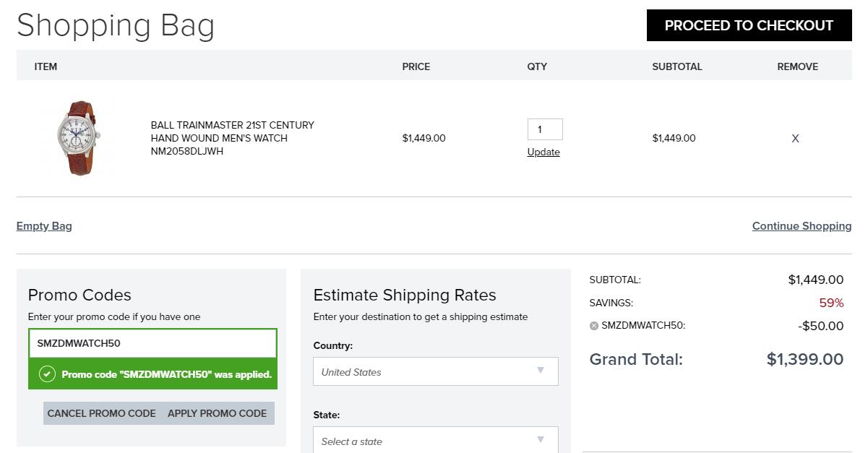The width and height of the screenshot is (868, 453).
Task: Click the $1,449.00 price in the Price column
Action: point(424,138)
